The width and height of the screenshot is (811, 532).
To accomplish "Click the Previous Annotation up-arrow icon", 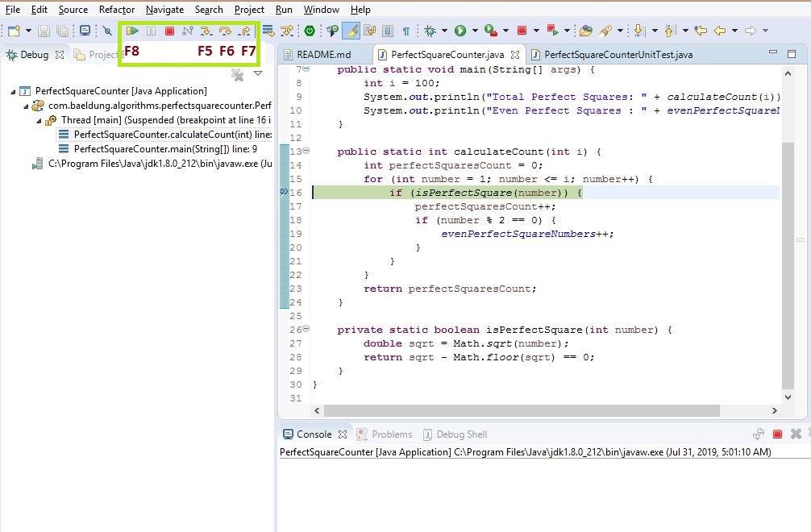I will point(670,31).
